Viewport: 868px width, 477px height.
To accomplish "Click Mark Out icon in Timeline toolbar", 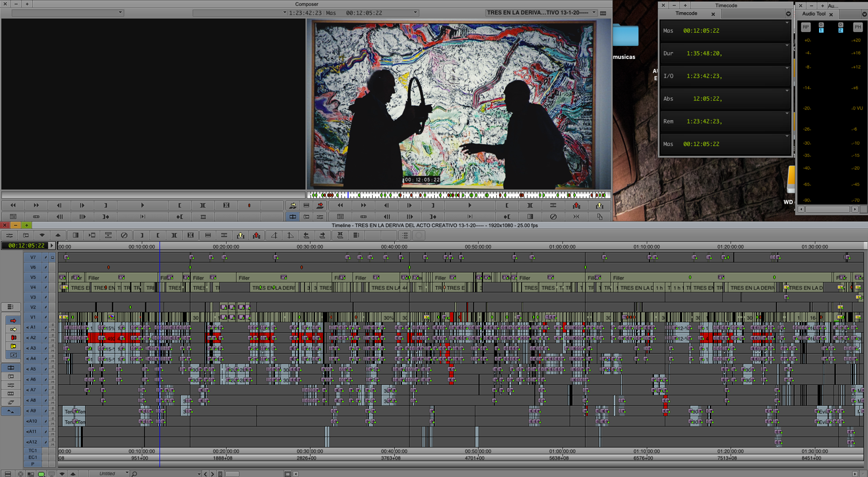I will click(x=158, y=235).
